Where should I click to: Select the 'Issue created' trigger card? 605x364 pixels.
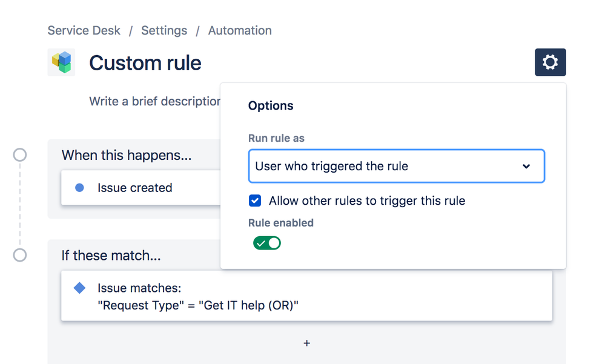tap(141, 188)
